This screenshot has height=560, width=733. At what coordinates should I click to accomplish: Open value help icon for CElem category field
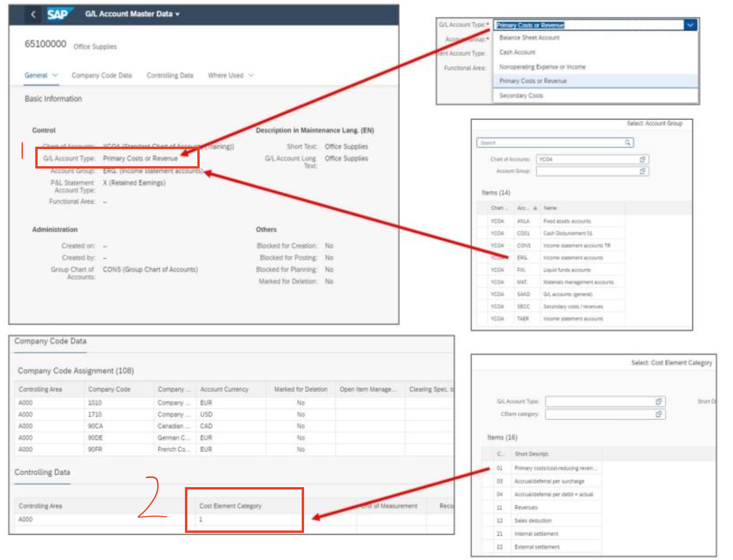[659, 414]
